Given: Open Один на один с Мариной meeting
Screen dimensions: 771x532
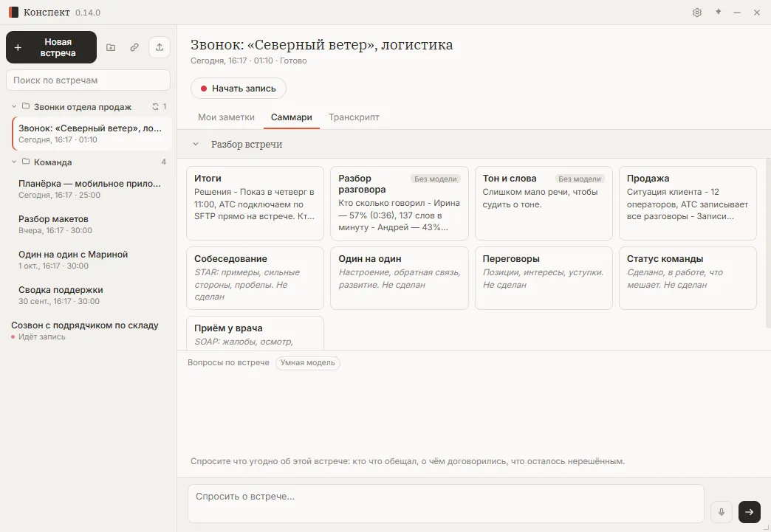Looking at the screenshot, I should (92, 260).
